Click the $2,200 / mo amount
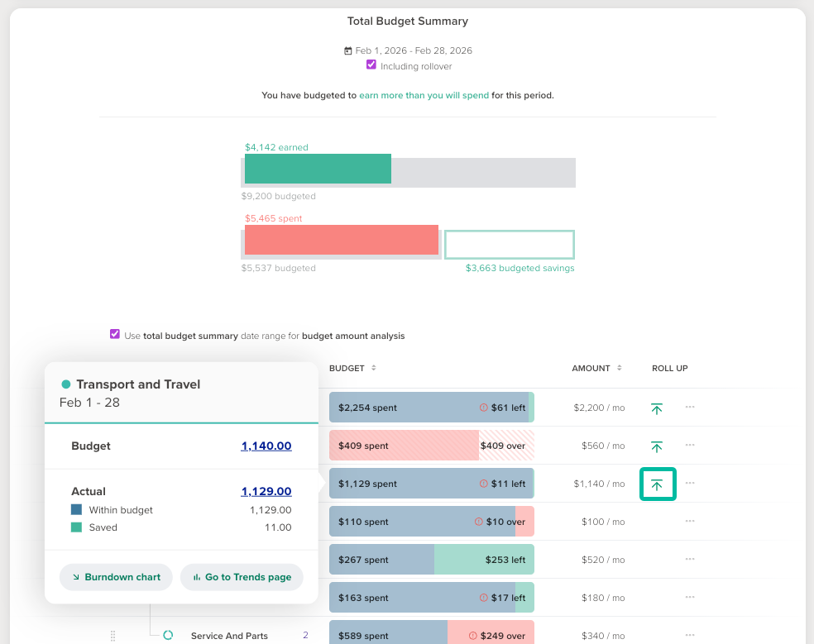 pos(599,408)
